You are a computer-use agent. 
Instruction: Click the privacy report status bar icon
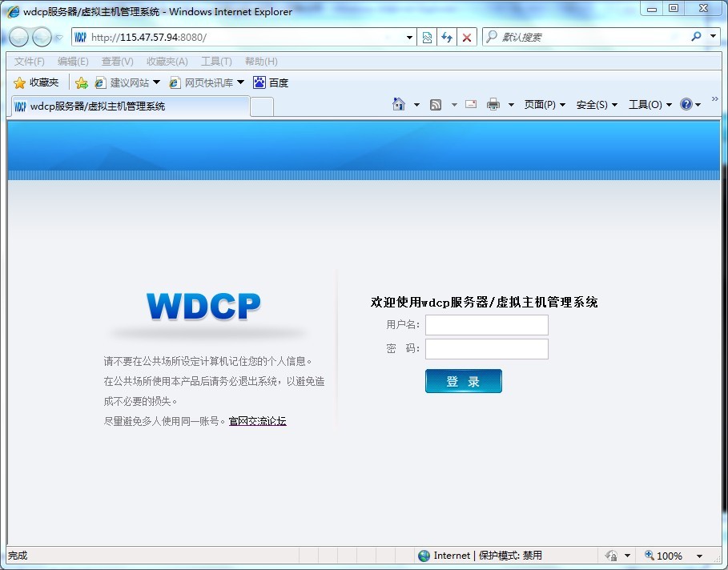[x=611, y=556]
